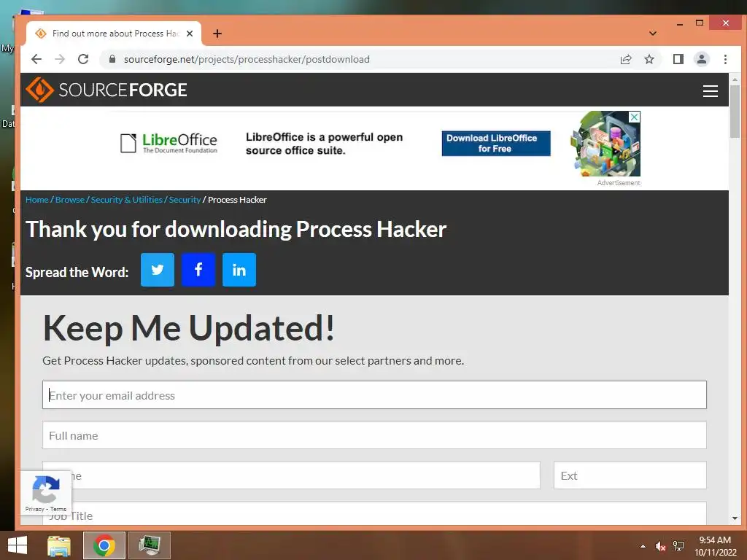Open File Explorer from taskbar
747x560 pixels.
pyautogui.click(x=59, y=545)
